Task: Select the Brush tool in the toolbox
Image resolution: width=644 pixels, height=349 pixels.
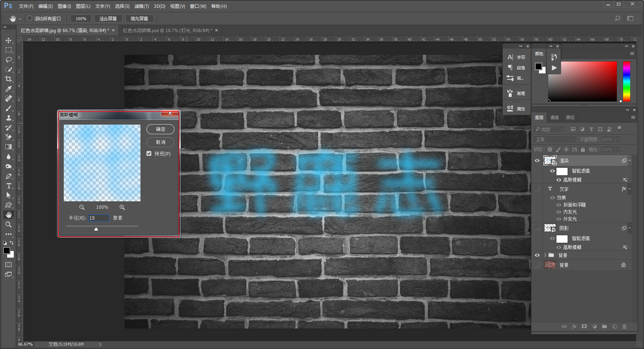Action: pyautogui.click(x=9, y=108)
